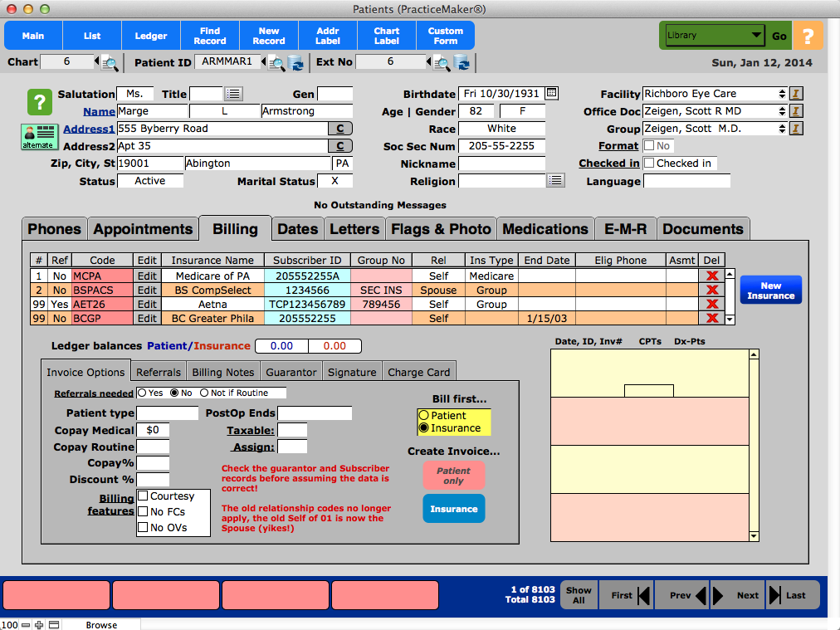Open the Birthdate calendar picker icon
Viewport: 840px width, 630px height.
[551, 93]
